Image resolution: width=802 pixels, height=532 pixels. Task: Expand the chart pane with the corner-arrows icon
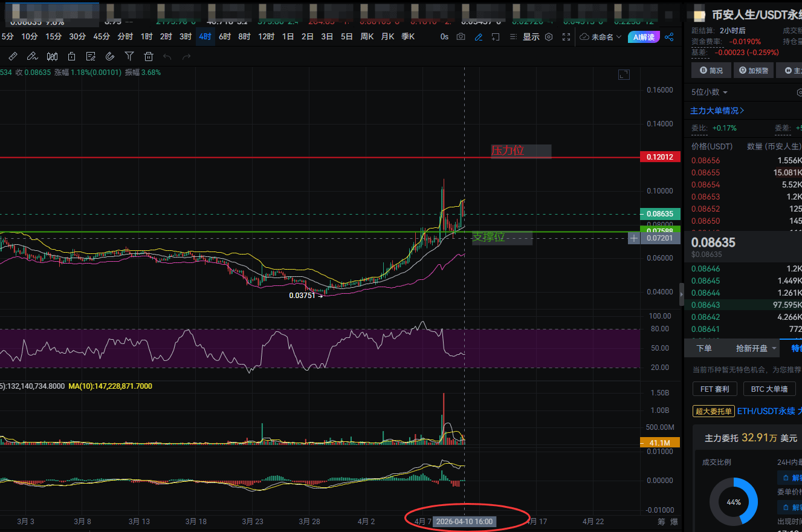624,74
